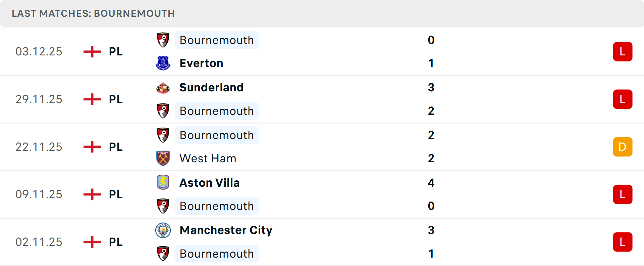This screenshot has height=266, width=644.
Task: Open the Sunderland team link
Action: 211,87
